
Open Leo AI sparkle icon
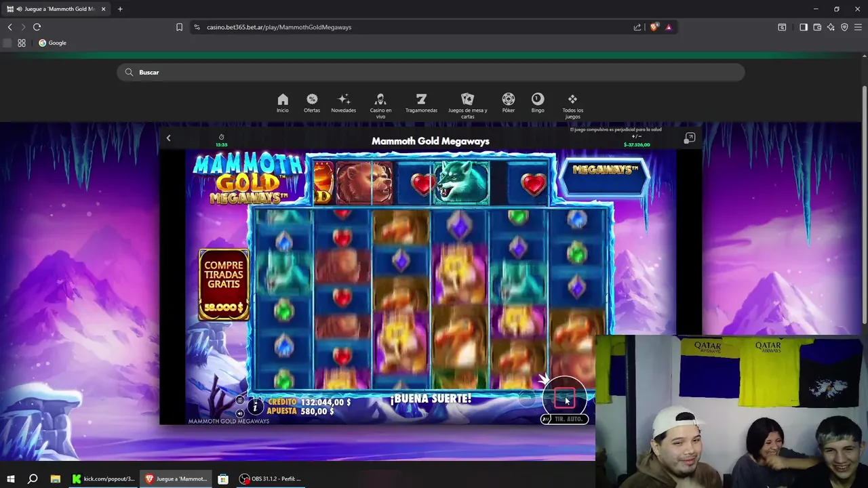pyautogui.click(x=831, y=27)
